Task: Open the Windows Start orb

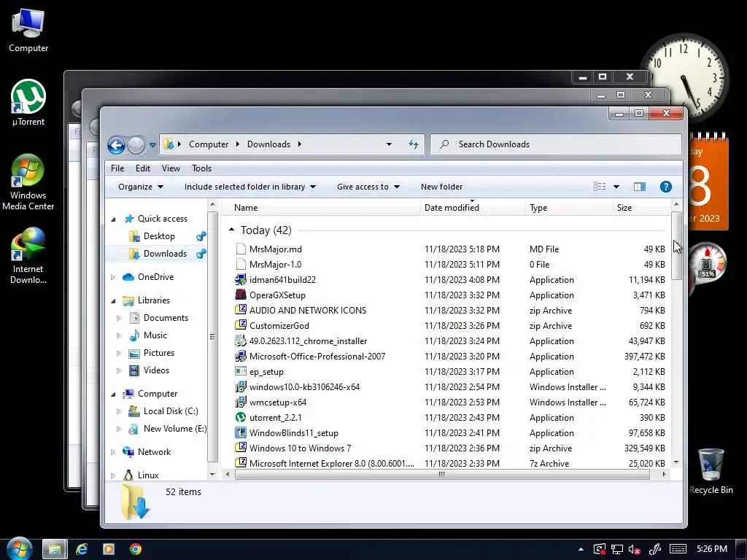Action: 19,549
